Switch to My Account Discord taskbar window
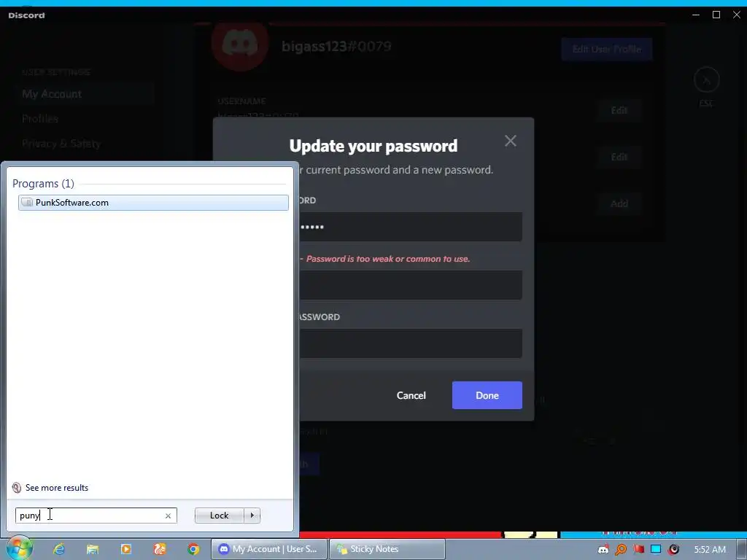 [x=269, y=549]
